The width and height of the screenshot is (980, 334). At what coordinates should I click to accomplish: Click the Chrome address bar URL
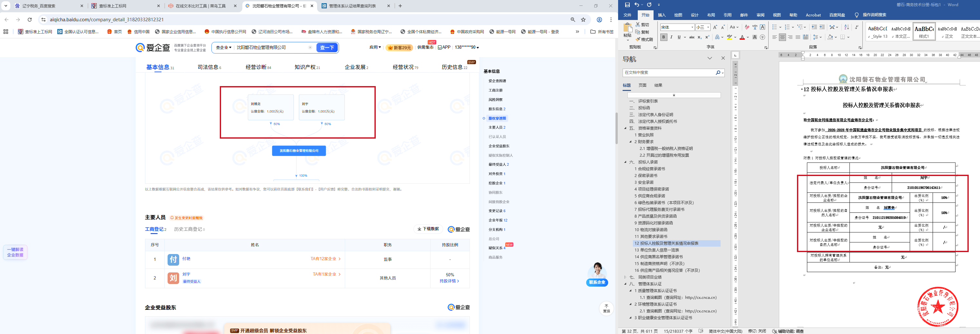[107, 19]
